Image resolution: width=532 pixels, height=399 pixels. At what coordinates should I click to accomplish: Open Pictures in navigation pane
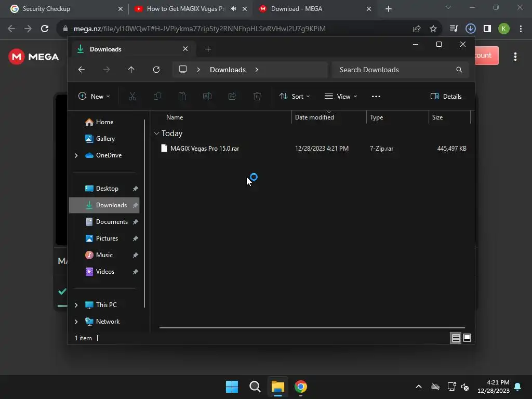click(x=107, y=238)
